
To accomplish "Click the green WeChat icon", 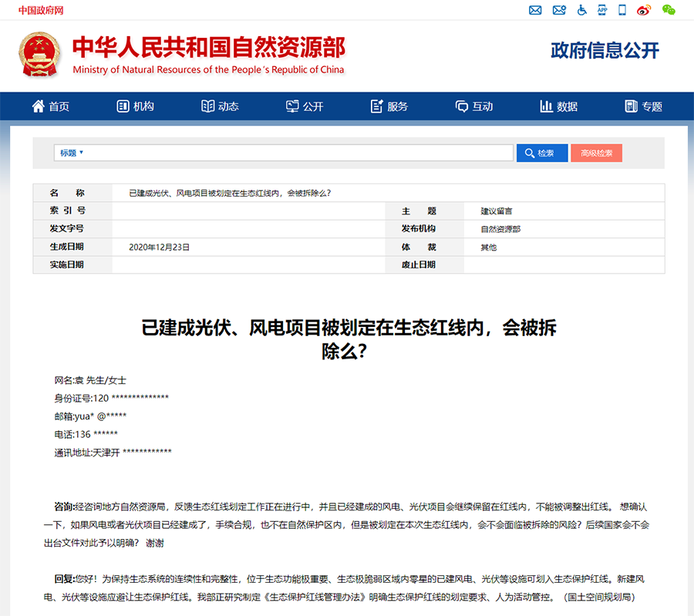I will (669, 10).
